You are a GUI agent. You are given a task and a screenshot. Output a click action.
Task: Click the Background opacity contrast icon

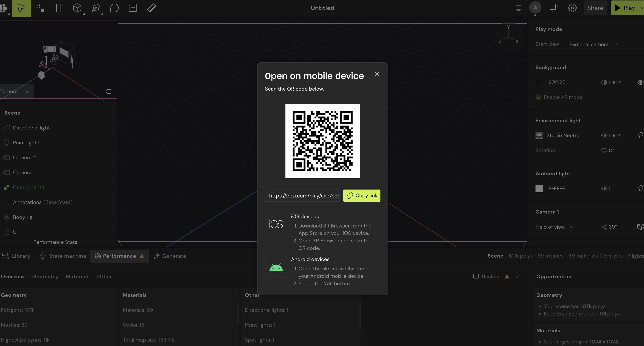coord(604,82)
